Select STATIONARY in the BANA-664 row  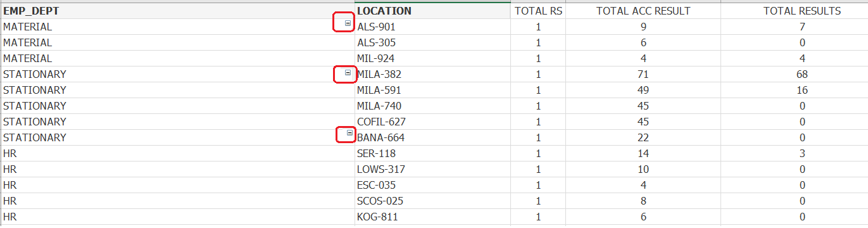[177, 137]
